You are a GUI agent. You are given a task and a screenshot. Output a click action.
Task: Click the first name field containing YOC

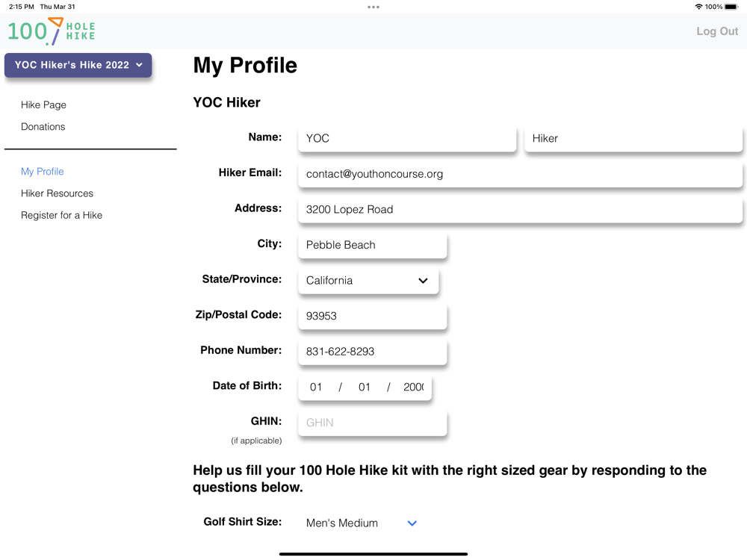[407, 138]
